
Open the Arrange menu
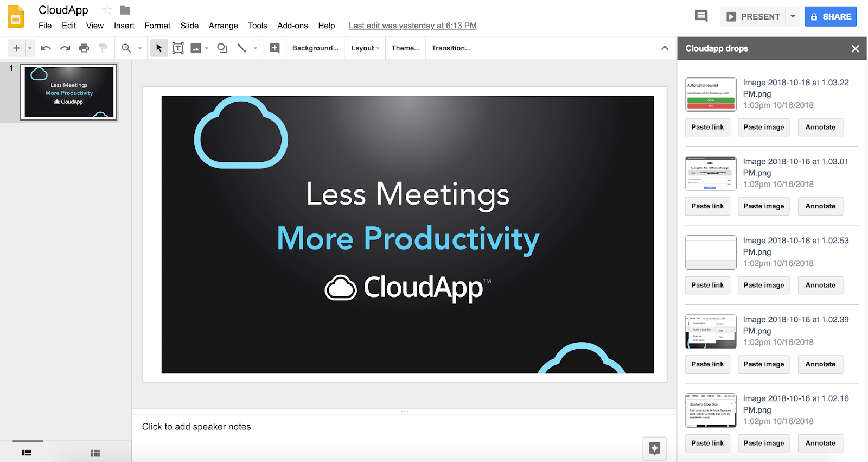tap(224, 26)
